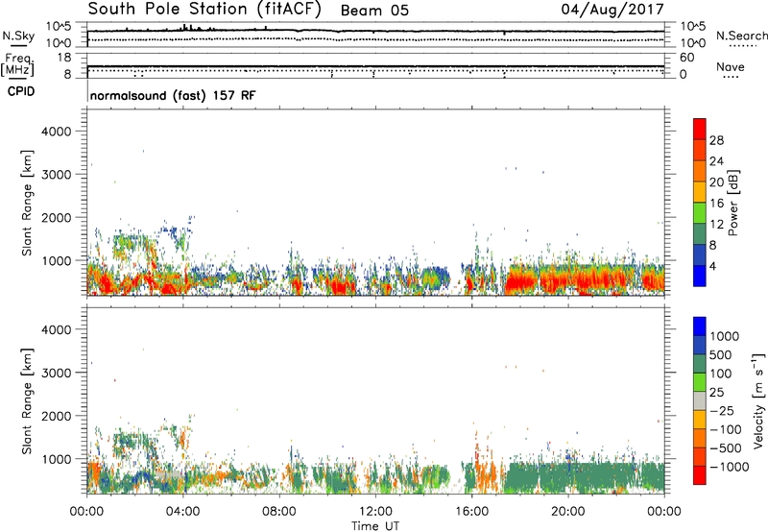The width and height of the screenshot is (768, 532).
Task: Click the 2000 tick of the power panel
Action: tap(56, 217)
